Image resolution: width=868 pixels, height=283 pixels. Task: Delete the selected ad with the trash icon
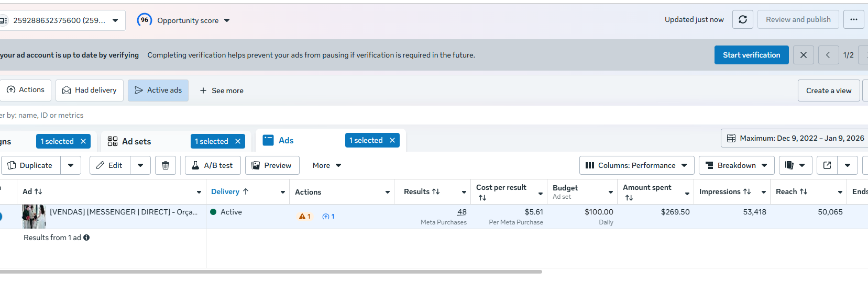tap(166, 165)
